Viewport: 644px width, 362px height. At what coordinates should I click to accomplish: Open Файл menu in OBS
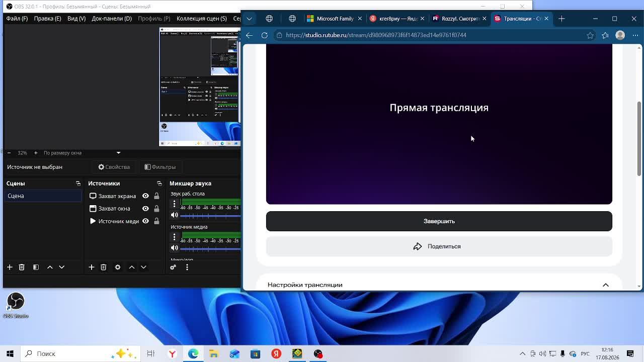coord(17,19)
